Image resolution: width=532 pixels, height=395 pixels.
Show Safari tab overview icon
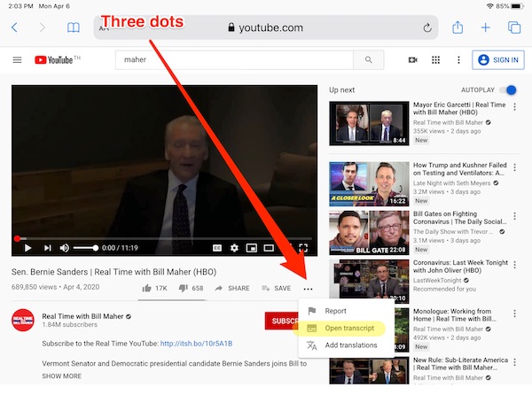point(514,27)
